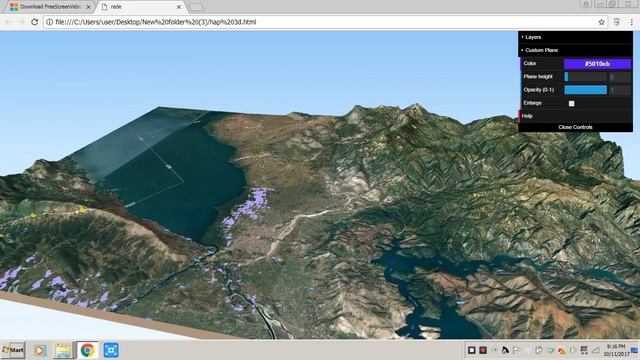Open Chrome's three-dot menu
This screenshot has width=640, height=360.
[x=631, y=22]
